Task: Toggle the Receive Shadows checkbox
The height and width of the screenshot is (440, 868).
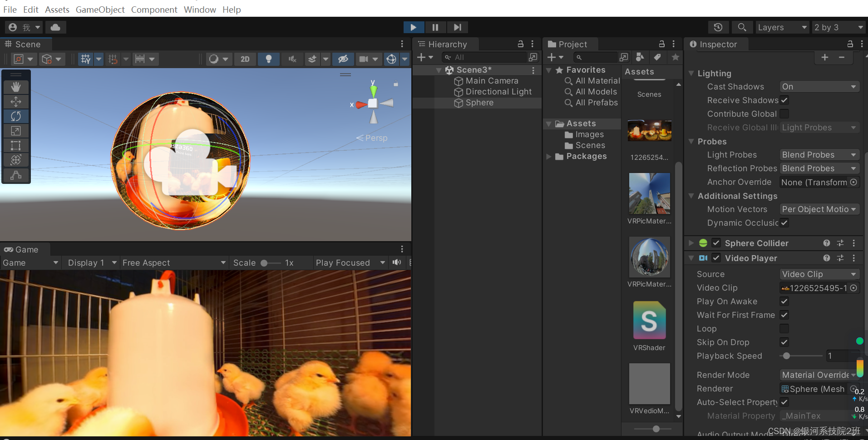Action: 784,100
